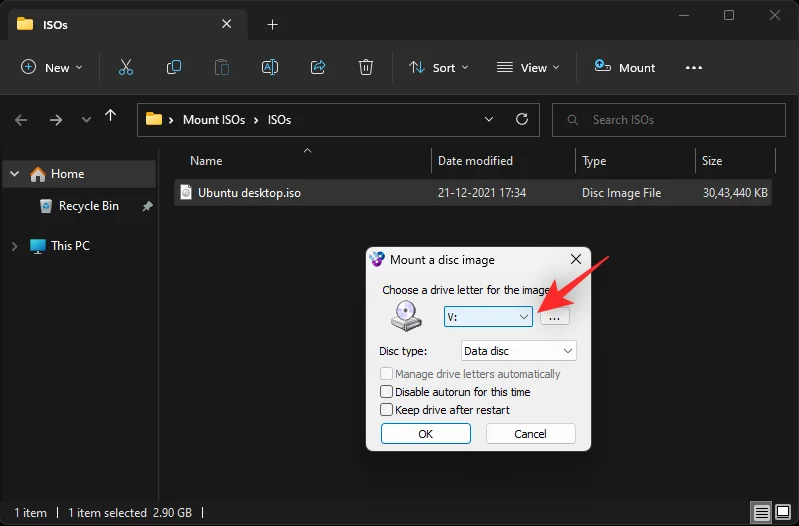Image resolution: width=799 pixels, height=526 pixels.
Task: Click Mount ISOs breadcrumb
Action: (x=214, y=120)
